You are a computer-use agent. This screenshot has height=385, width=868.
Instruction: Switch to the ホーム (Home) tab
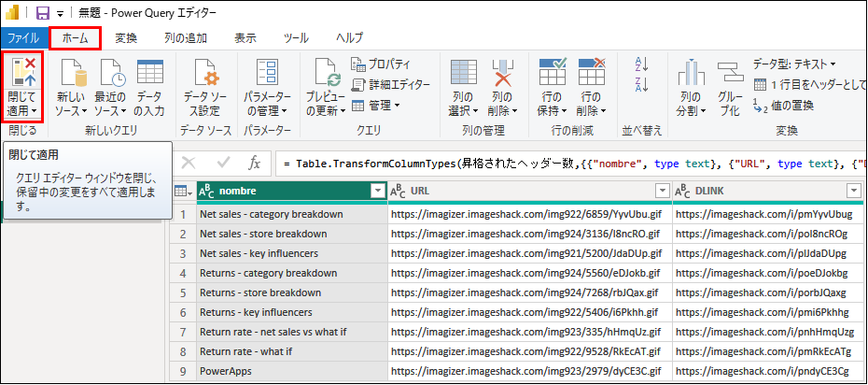[76, 38]
